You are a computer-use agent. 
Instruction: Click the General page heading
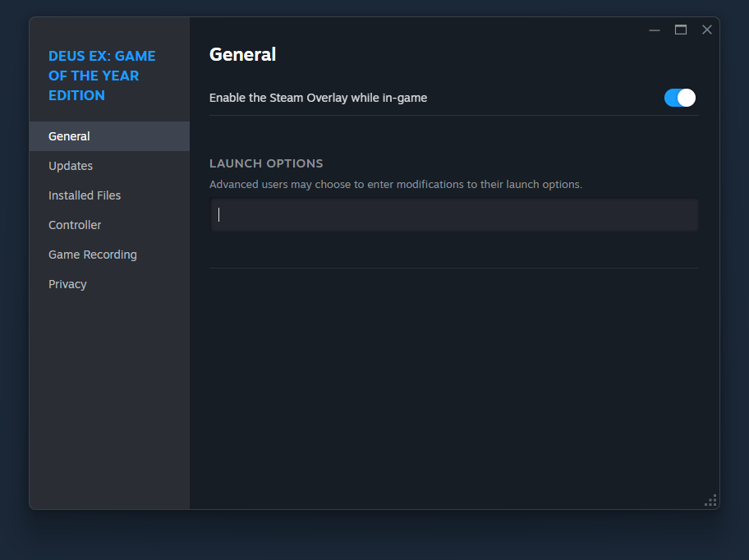click(x=242, y=54)
